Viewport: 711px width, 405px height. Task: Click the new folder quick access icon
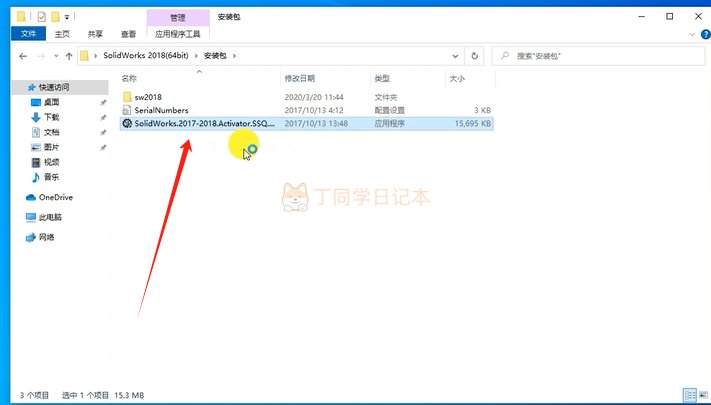click(55, 17)
